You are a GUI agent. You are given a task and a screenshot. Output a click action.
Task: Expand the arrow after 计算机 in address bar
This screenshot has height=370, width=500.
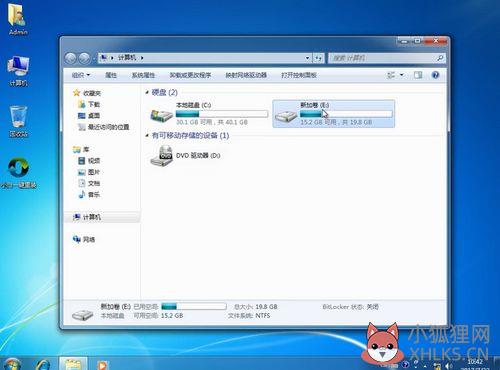[142, 58]
